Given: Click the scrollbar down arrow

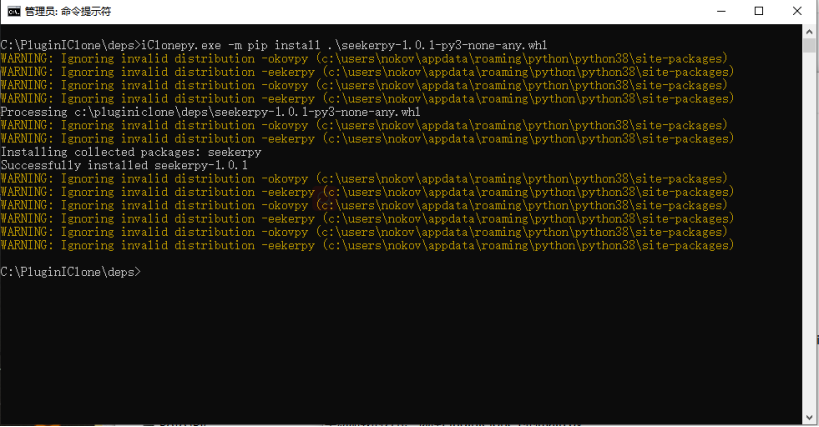Looking at the screenshot, I should (810, 417).
